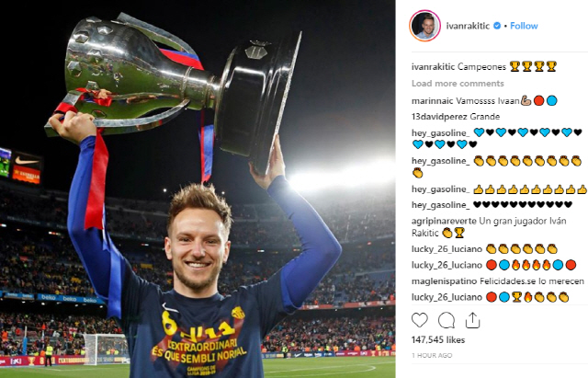Open marinnaic commenter profile

click(x=433, y=100)
